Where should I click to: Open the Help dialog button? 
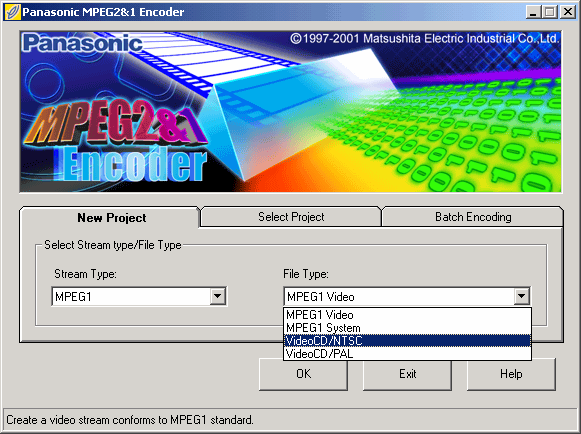(511, 374)
